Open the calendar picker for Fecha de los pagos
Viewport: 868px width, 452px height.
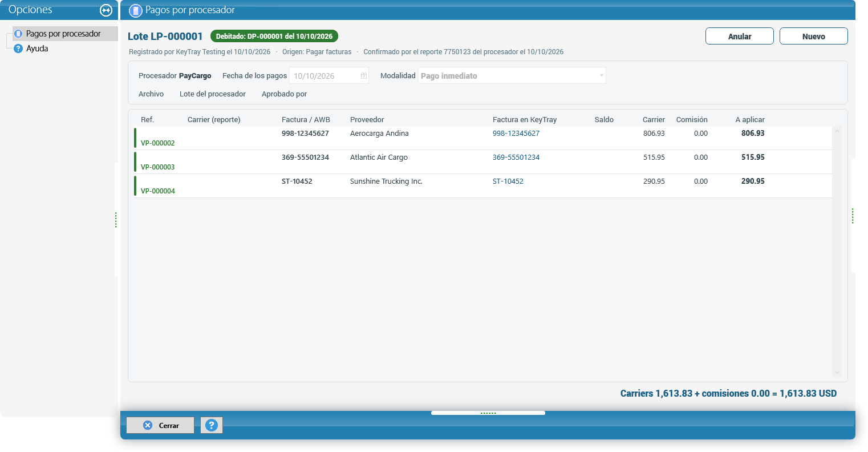click(364, 76)
